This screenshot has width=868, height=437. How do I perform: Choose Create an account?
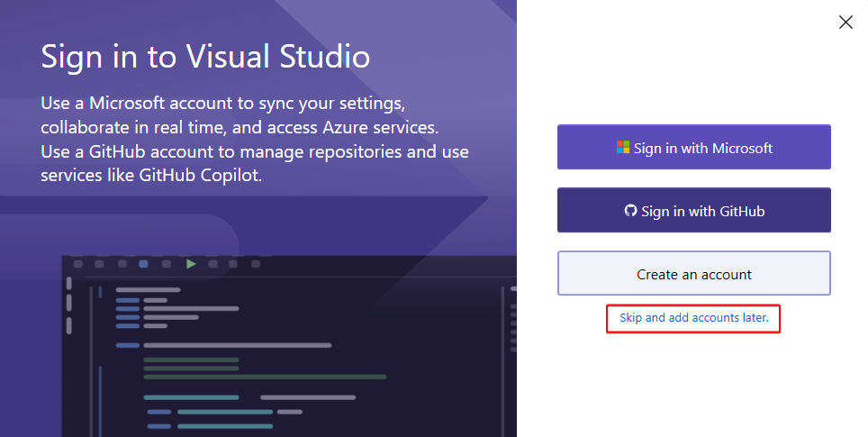point(693,274)
